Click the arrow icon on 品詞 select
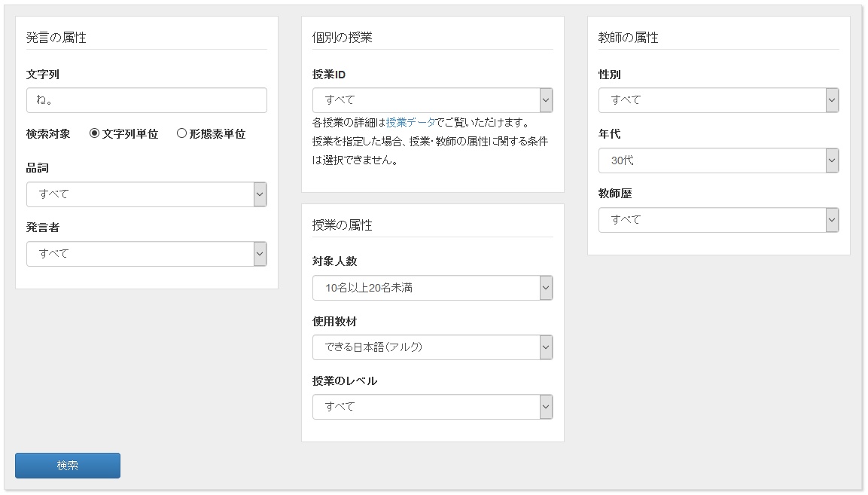The width and height of the screenshot is (868, 495). 260,194
